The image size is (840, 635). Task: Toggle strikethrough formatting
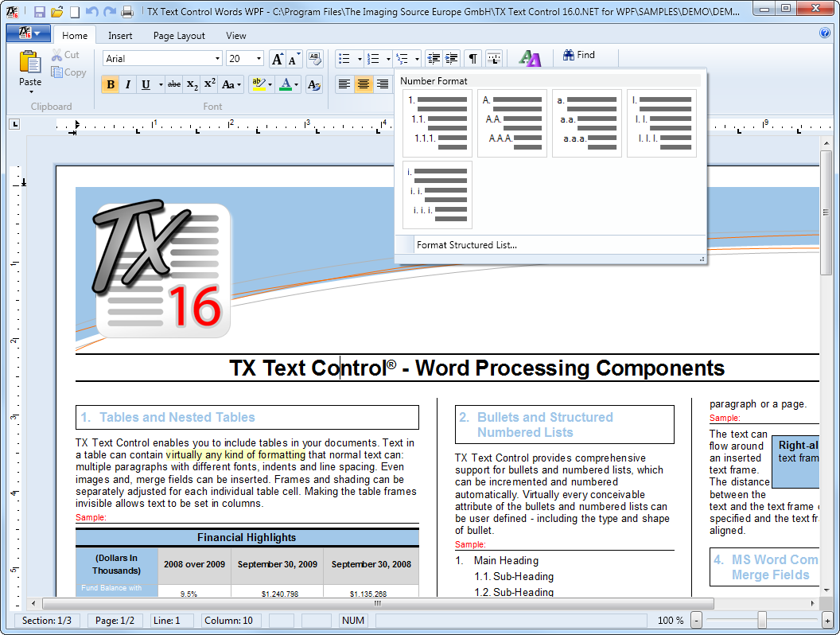(x=174, y=84)
